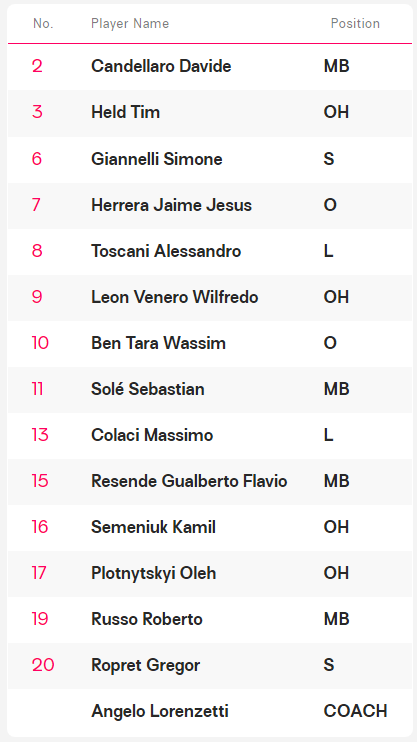The image size is (417, 742).
Task: Click Colaci Massimo player name
Action: tap(152, 435)
